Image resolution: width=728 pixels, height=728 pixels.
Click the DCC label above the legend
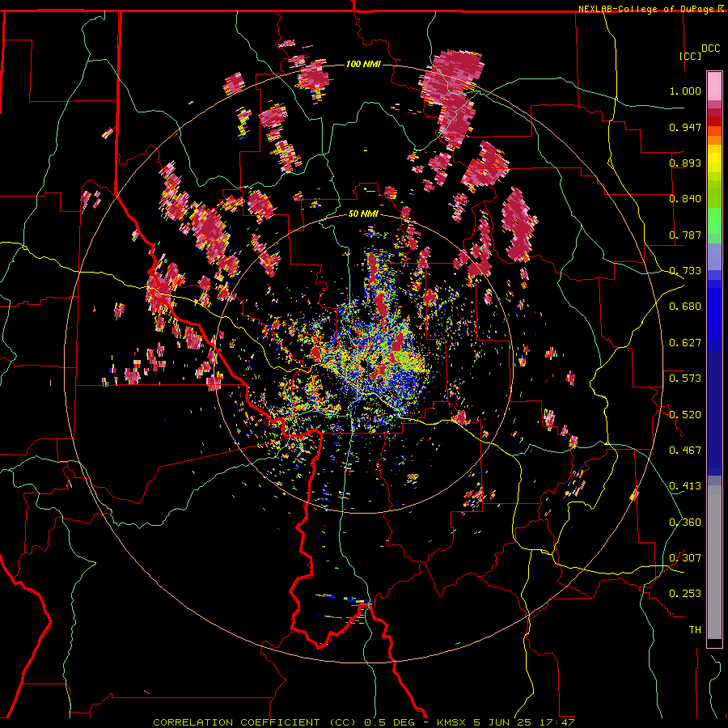(710, 49)
